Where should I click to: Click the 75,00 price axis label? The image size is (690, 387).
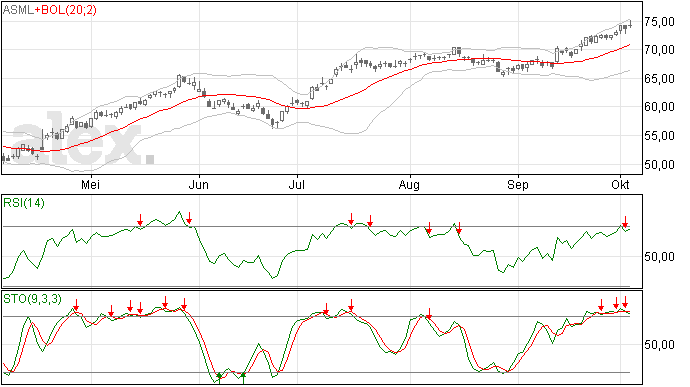[x=659, y=22]
